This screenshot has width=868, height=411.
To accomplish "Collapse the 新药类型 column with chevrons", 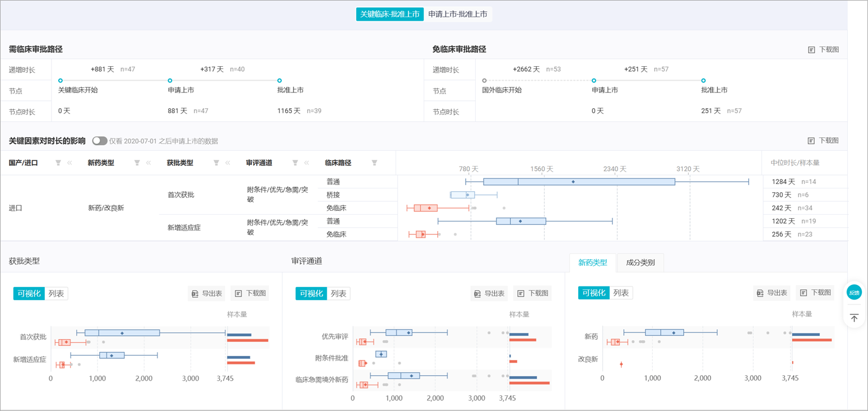I will pyautogui.click(x=148, y=163).
